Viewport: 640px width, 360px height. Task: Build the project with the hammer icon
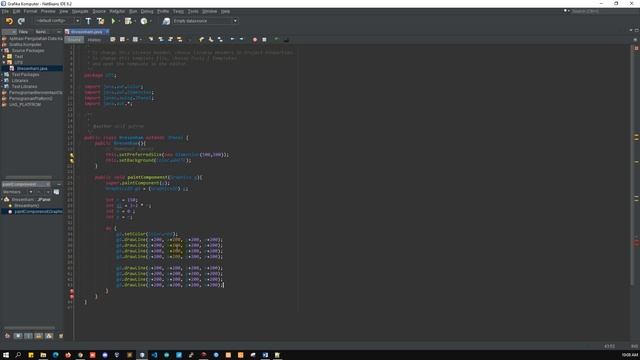(88, 21)
